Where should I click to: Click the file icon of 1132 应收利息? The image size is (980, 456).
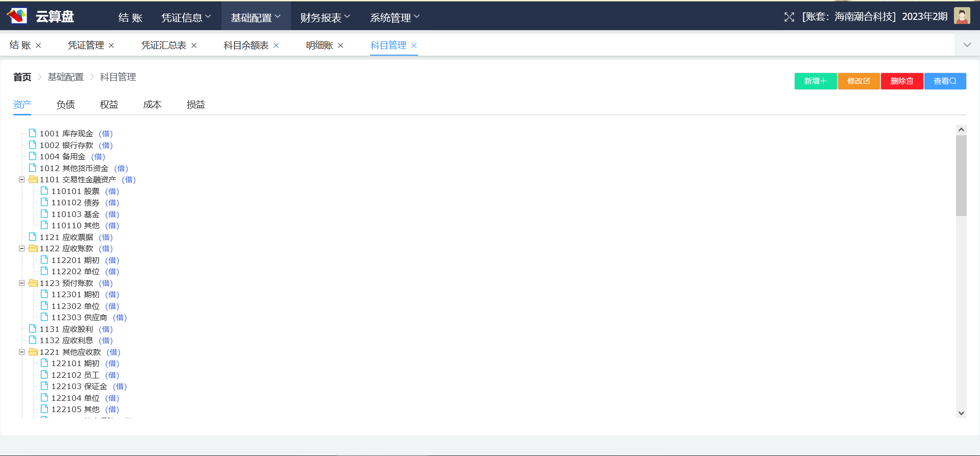pyautogui.click(x=33, y=340)
